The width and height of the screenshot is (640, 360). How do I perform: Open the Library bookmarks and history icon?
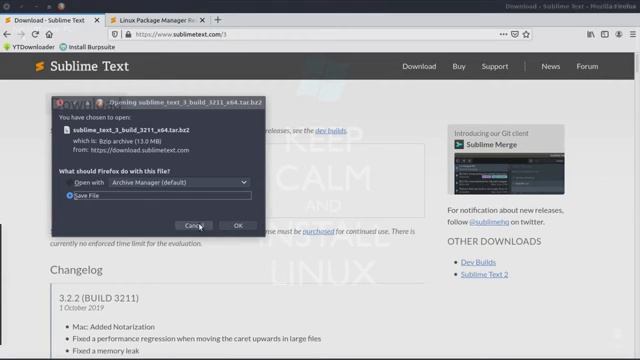click(x=591, y=34)
